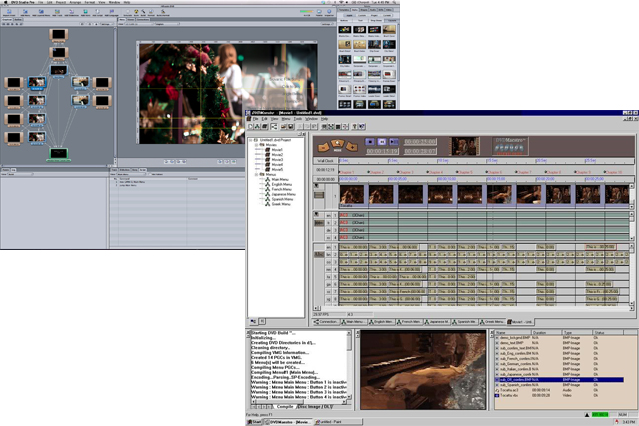Click the Duration column header in DVDMaestro asset list
The height and width of the screenshot is (426, 639).
tap(547, 333)
